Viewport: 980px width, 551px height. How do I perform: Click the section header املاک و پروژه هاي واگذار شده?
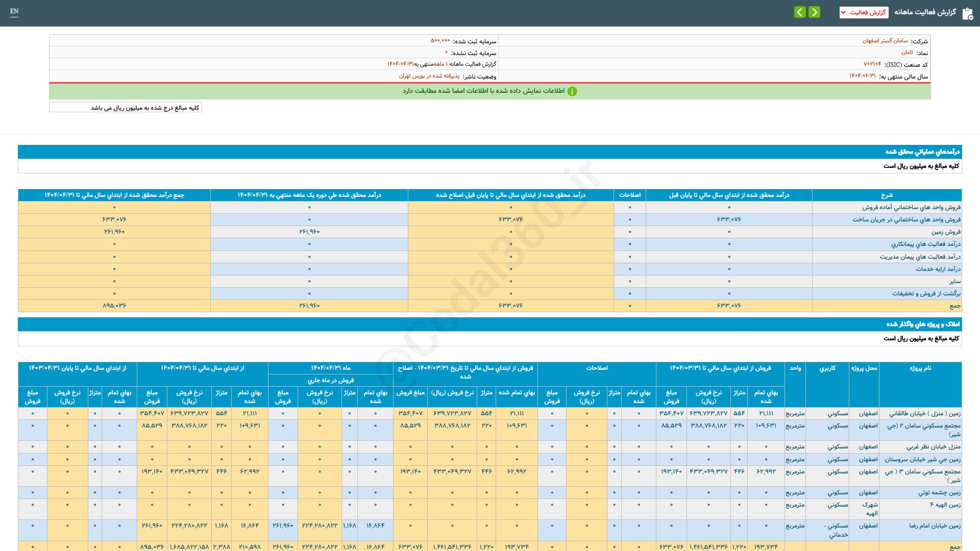pos(923,324)
